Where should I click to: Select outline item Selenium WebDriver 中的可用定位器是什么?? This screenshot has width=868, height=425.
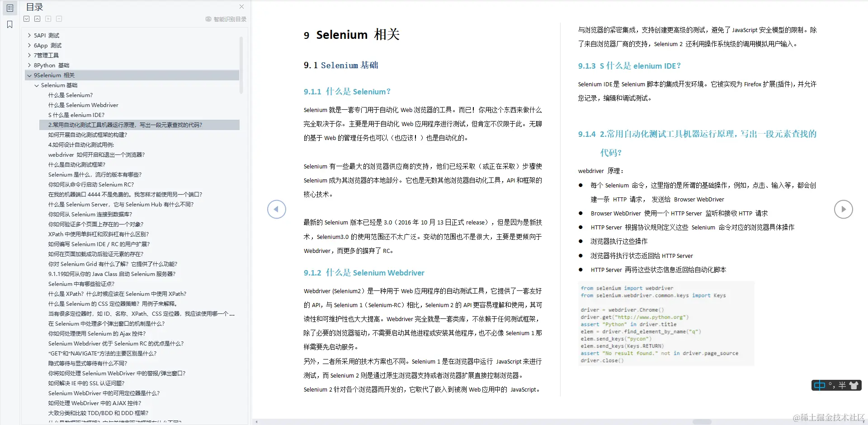pos(104,393)
